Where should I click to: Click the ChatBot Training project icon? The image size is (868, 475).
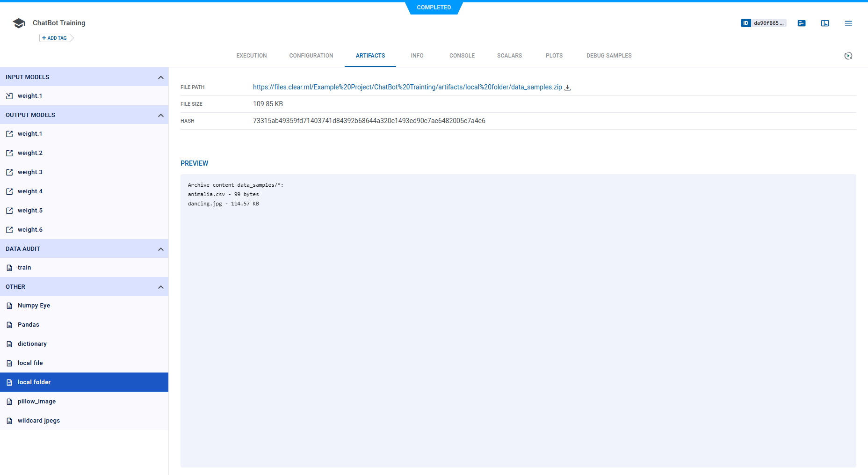tap(19, 22)
